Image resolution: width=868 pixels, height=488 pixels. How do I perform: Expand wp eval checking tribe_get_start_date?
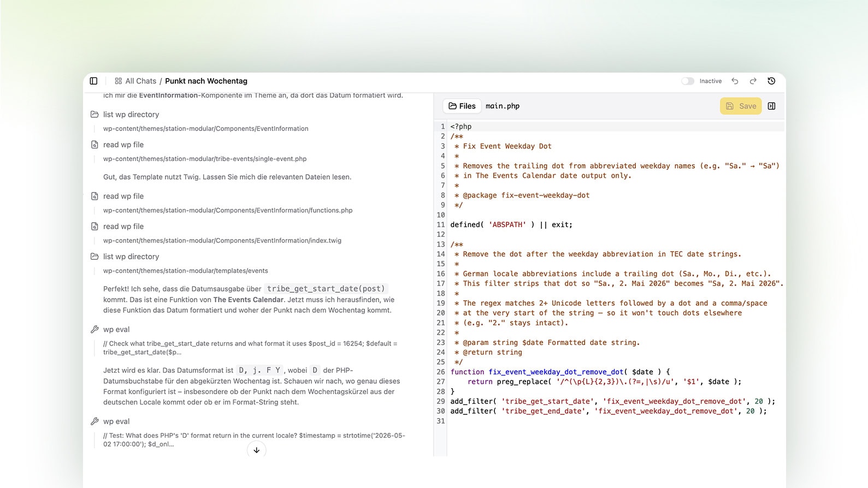click(x=116, y=329)
